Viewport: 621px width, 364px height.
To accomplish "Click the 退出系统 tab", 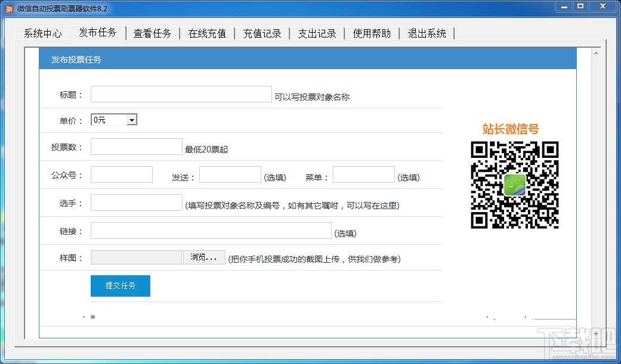I will (427, 33).
